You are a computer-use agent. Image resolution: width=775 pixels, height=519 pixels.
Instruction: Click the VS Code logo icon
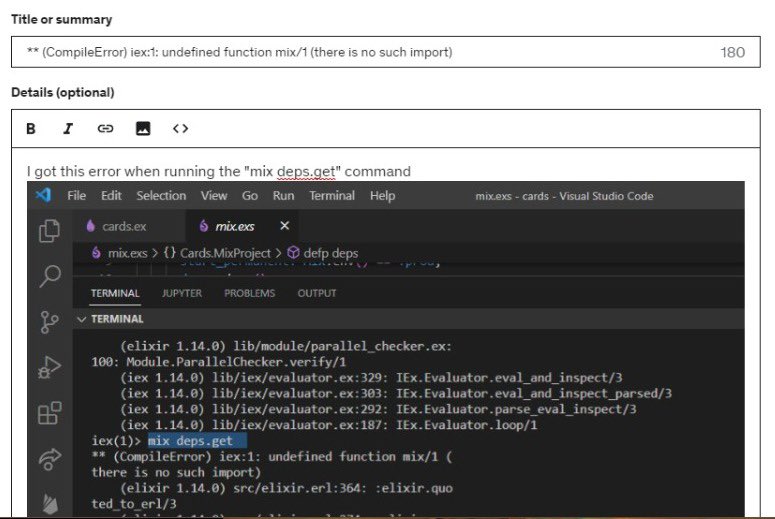(x=43, y=195)
